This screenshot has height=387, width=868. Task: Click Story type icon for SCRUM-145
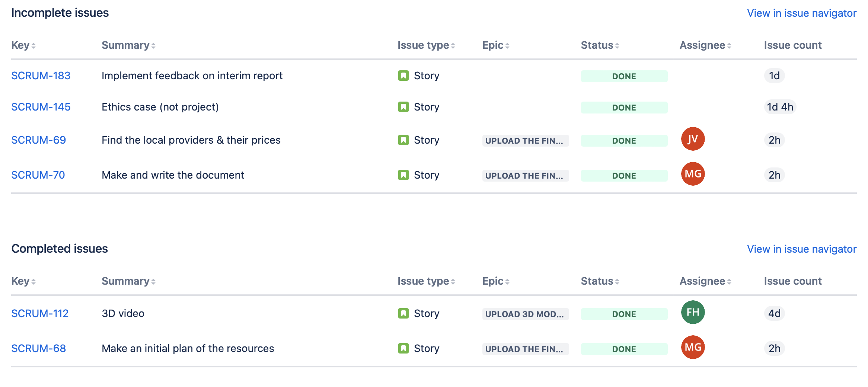tap(403, 107)
